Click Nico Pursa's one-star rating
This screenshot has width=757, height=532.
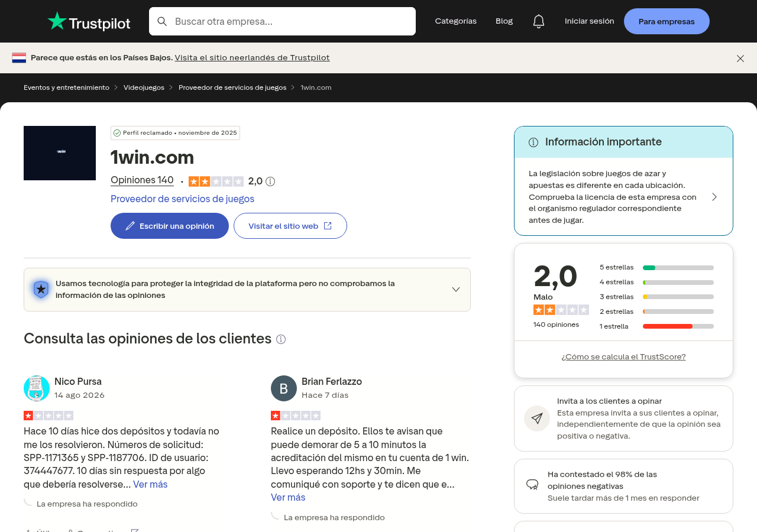coord(48,416)
